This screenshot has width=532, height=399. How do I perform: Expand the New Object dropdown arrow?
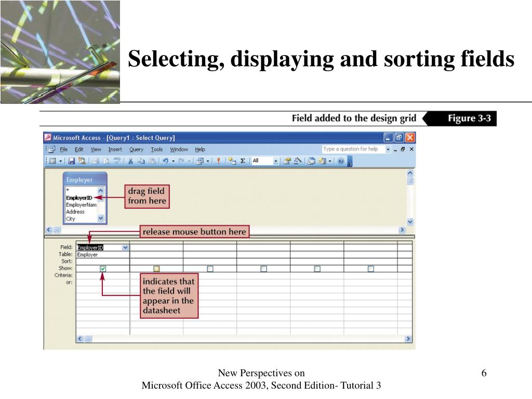click(x=330, y=161)
